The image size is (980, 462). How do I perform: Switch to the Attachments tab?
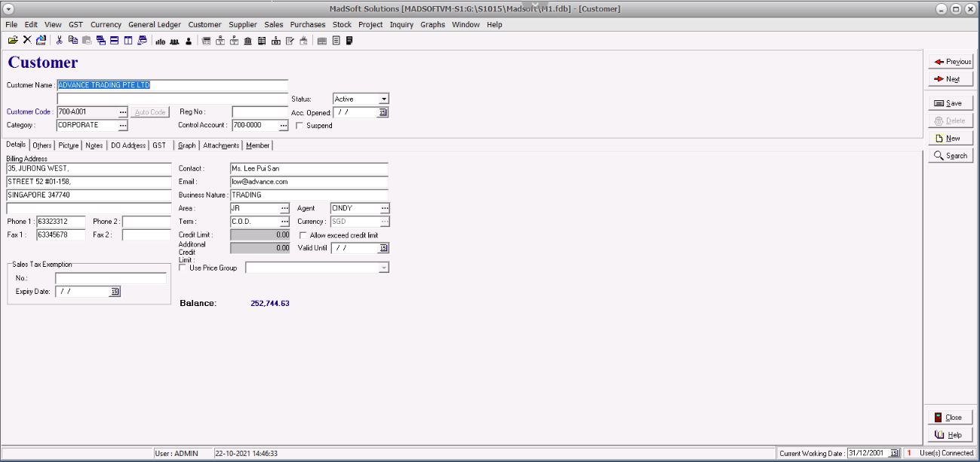[221, 145]
